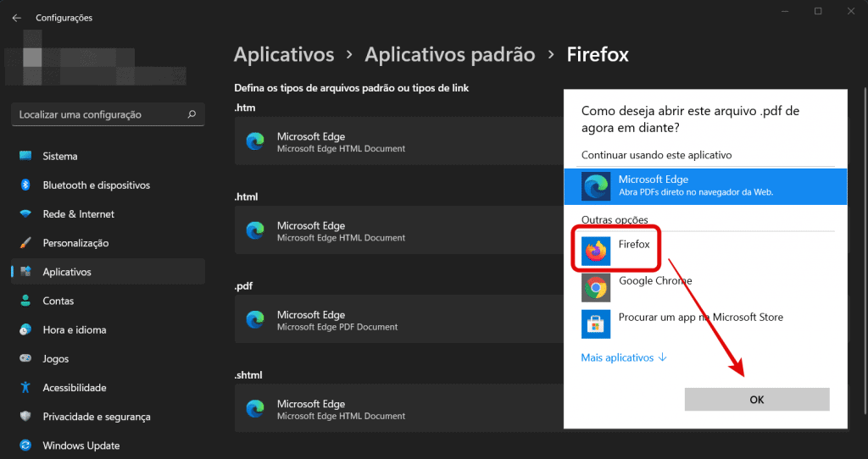Image resolution: width=868 pixels, height=459 pixels.
Task: Choose Google Chrome to open PDF files
Action: coord(705,287)
